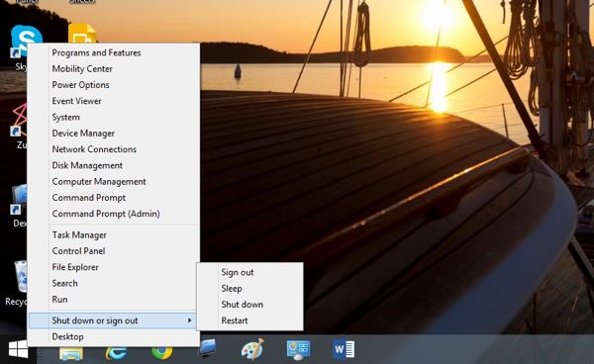Image resolution: width=594 pixels, height=364 pixels.
Task: Choose Restart in the submenu
Action: (x=249, y=320)
